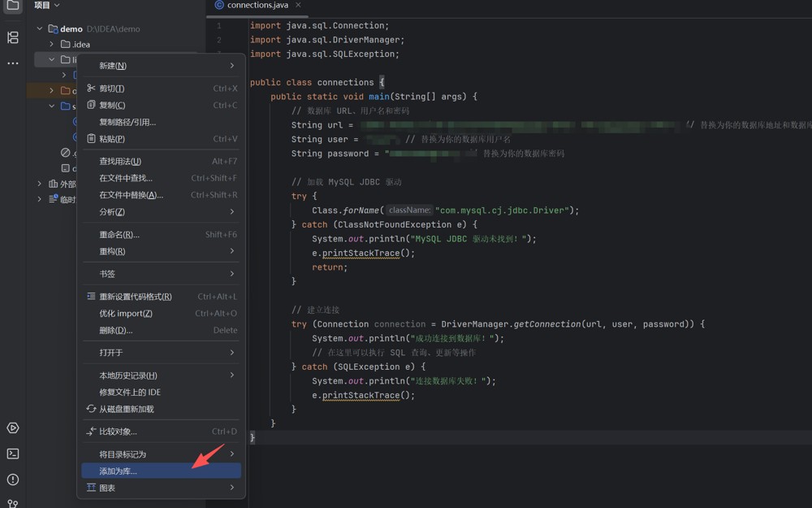Expand the 本地历史记录(H) submenu arrow
This screenshot has width=812, height=508.
[232, 375]
